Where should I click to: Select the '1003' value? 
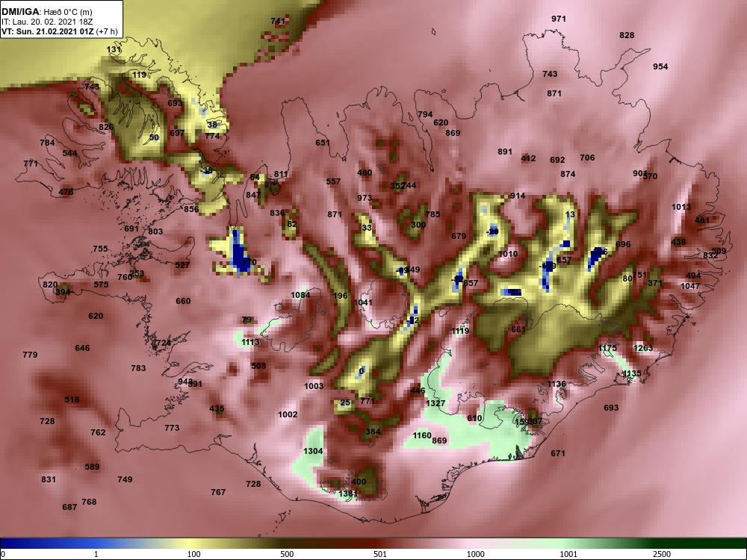(x=314, y=386)
